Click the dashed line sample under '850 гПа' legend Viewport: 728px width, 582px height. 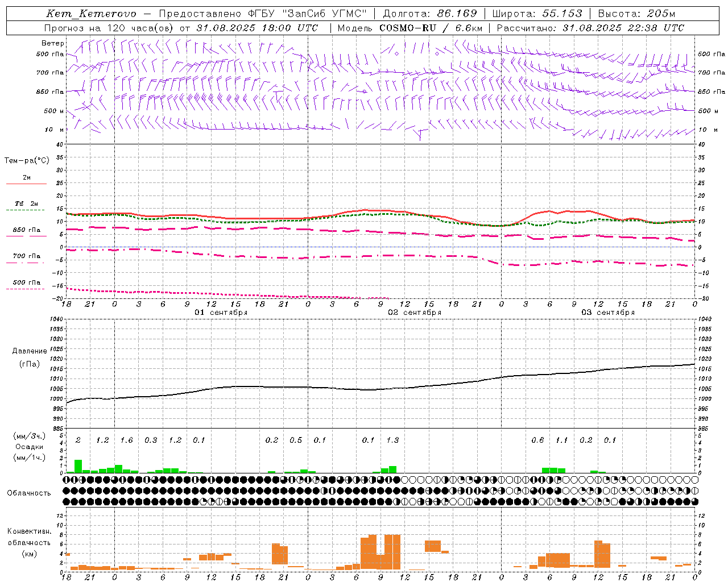26,236
